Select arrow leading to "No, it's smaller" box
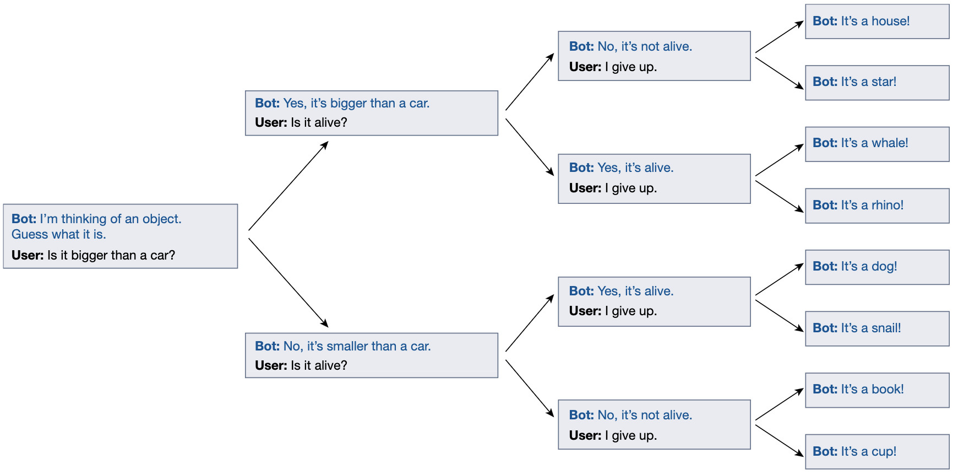 click(x=288, y=283)
